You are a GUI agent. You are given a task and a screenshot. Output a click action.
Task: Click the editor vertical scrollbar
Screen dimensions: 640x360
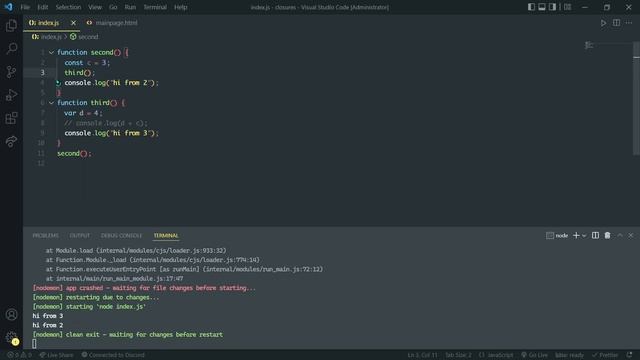pyautogui.click(x=636, y=98)
